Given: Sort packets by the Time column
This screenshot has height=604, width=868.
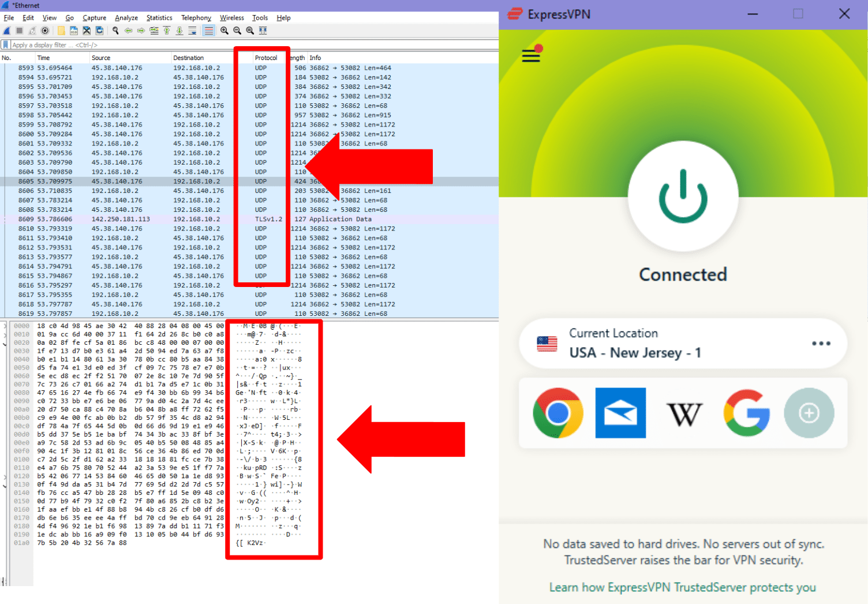Looking at the screenshot, I should (62, 58).
